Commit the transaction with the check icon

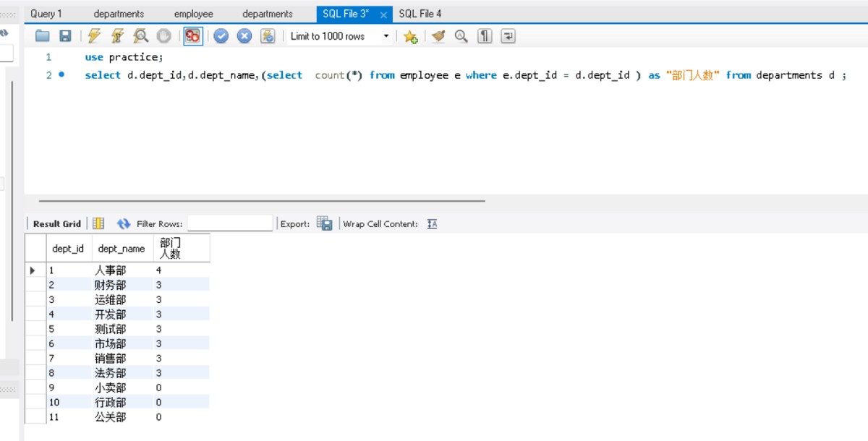221,36
